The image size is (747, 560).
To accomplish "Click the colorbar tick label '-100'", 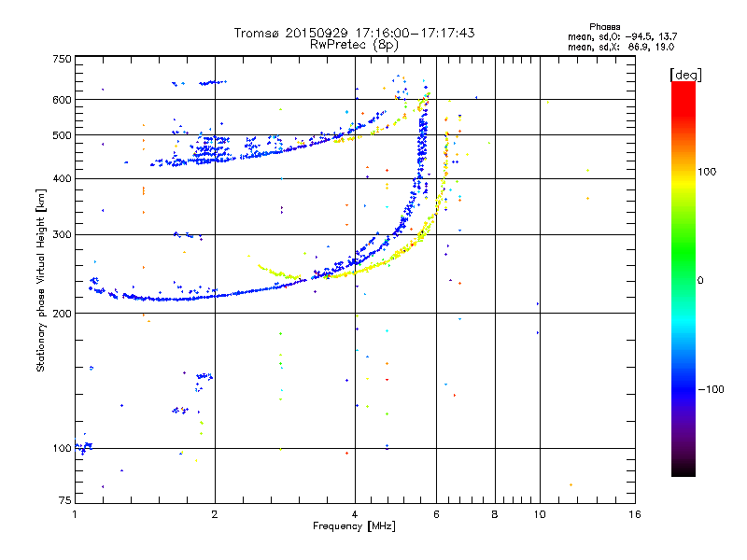I will 711,389.
